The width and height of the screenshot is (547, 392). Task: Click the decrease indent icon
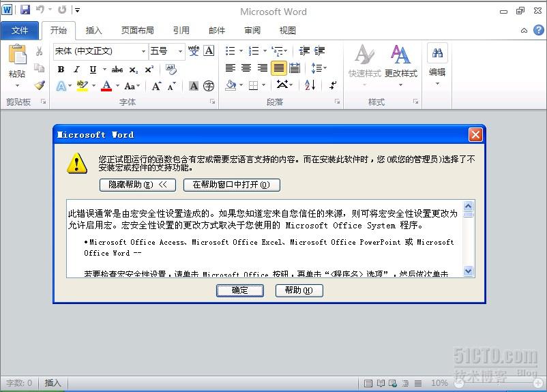(x=304, y=51)
